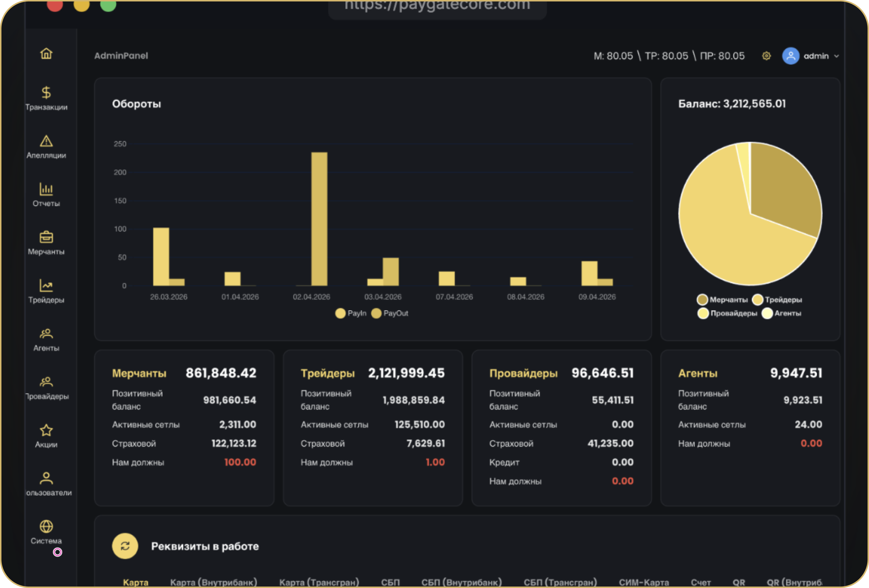This screenshot has height=588, width=869.
Task: Open the home dashboard icon
Action: point(46,54)
